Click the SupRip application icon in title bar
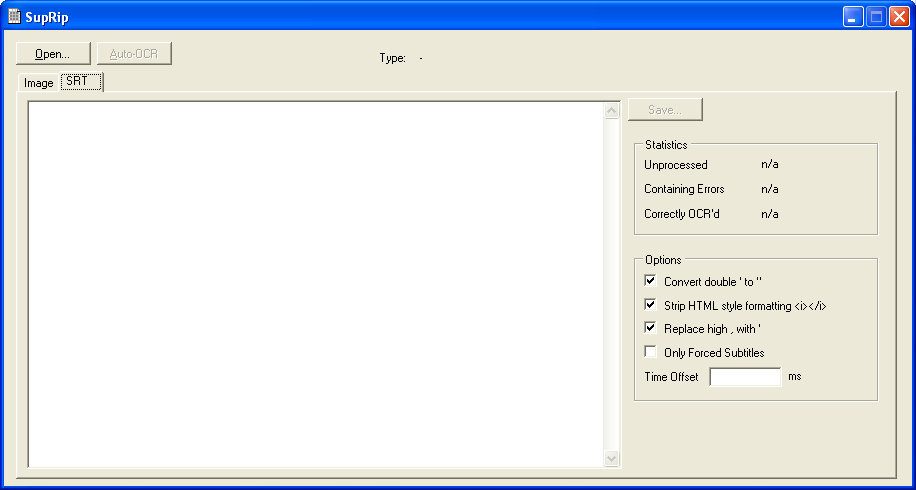This screenshot has width=916, height=490. click(14, 17)
